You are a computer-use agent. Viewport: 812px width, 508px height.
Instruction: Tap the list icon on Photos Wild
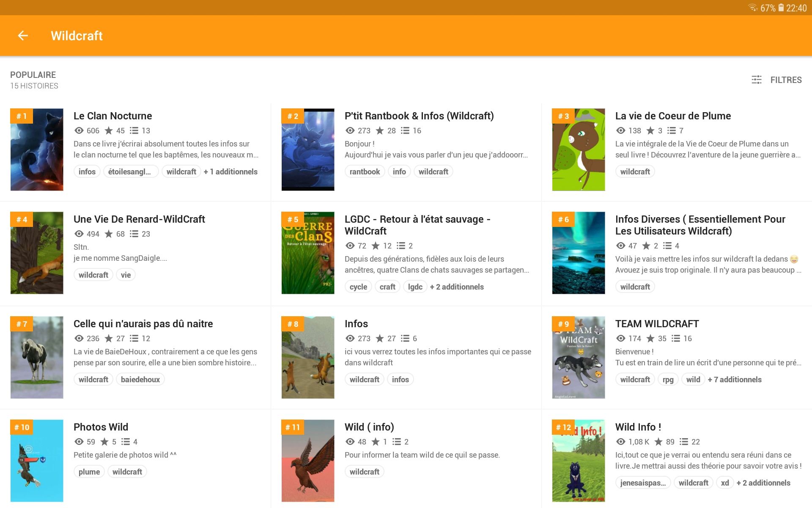126,442
